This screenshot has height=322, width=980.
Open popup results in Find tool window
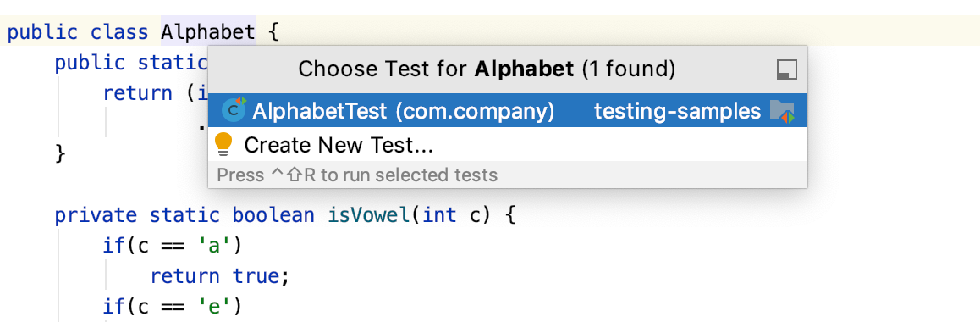click(786, 70)
